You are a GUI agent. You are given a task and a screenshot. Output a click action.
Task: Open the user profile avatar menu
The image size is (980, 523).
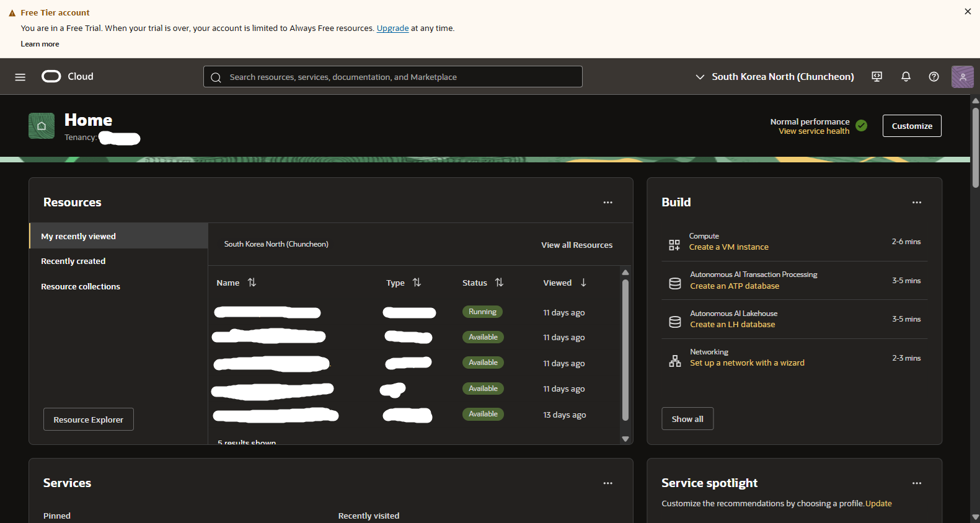click(x=962, y=77)
